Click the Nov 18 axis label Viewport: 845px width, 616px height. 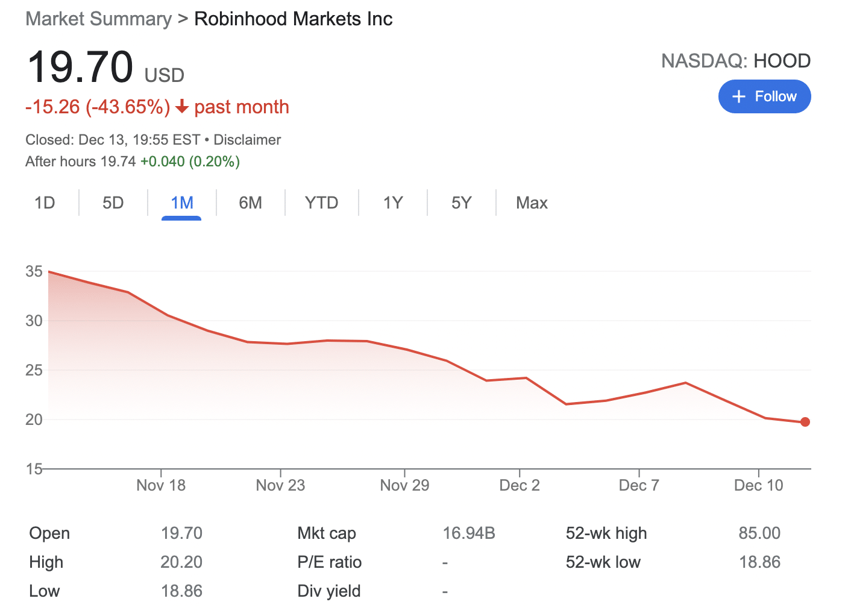(161, 485)
